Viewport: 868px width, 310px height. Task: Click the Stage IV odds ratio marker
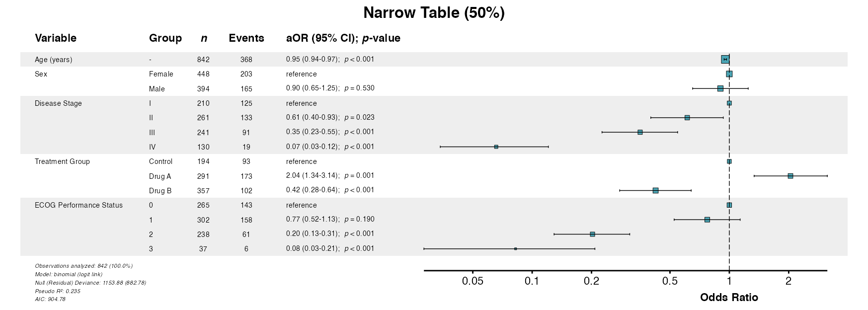pyautogui.click(x=496, y=147)
